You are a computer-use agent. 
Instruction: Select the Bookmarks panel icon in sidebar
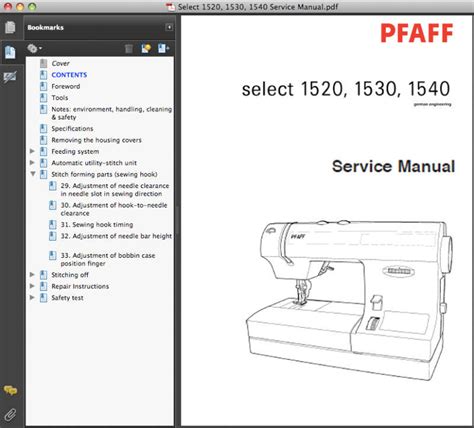pyautogui.click(x=10, y=52)
